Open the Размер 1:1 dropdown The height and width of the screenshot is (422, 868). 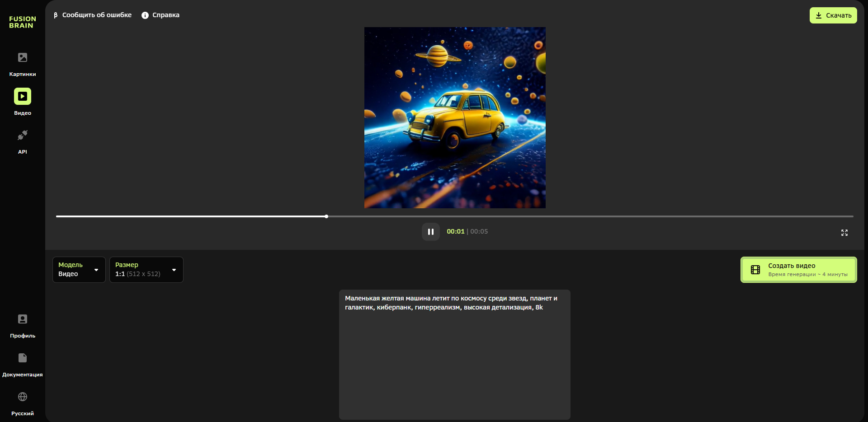(x=146, y=270)
